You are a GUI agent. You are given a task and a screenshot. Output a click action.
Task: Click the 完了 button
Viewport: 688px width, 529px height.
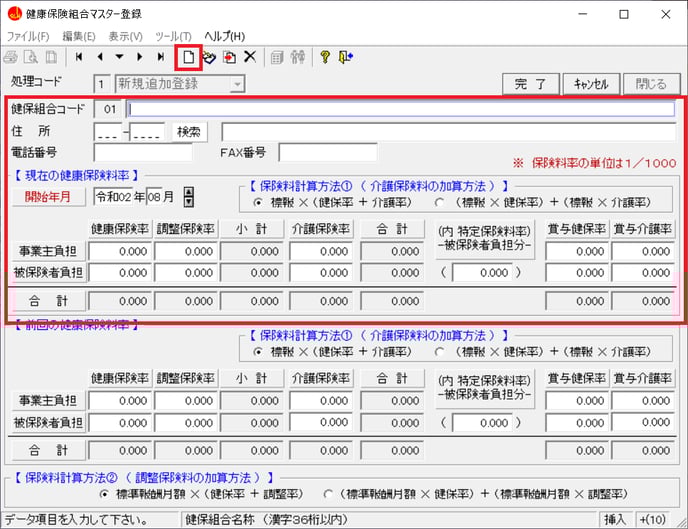pos(530,84)
